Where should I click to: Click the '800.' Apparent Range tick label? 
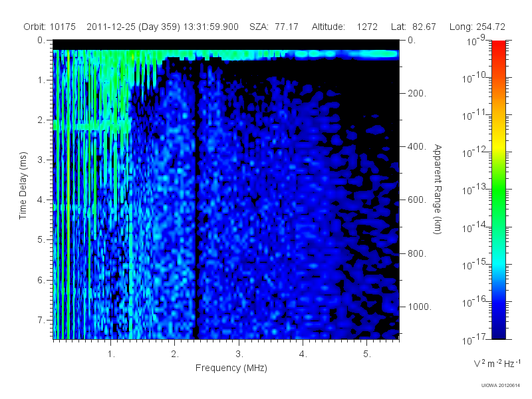[x=417, y=253]
